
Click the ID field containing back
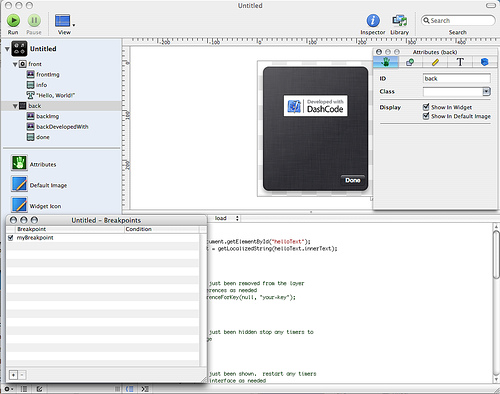tap(457, 79)
